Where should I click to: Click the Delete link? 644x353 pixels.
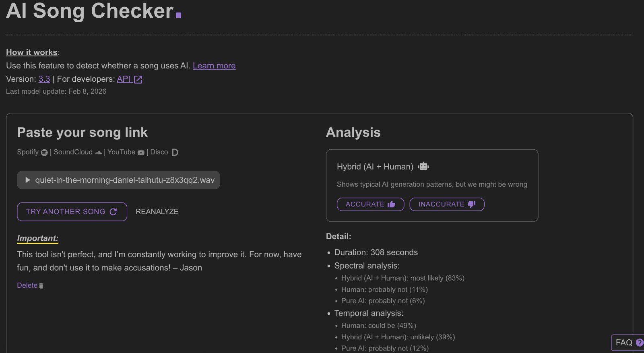pyautogui.click(x=27, y=285)
